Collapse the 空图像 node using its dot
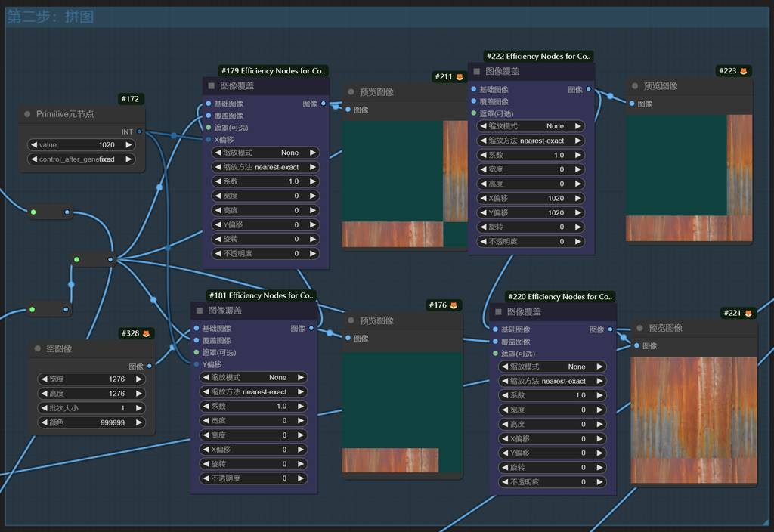 pyautogui.click(x=36, y=348)
